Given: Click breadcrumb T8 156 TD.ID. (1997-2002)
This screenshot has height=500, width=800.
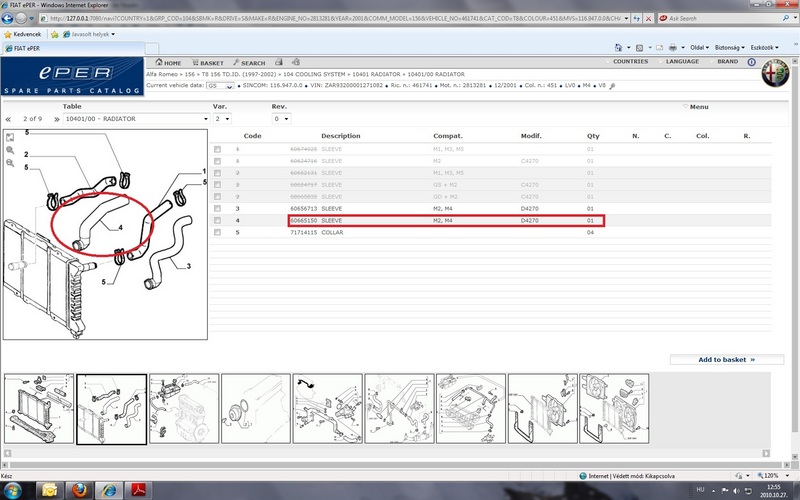Looking at the screenshot, I should 239,74.
